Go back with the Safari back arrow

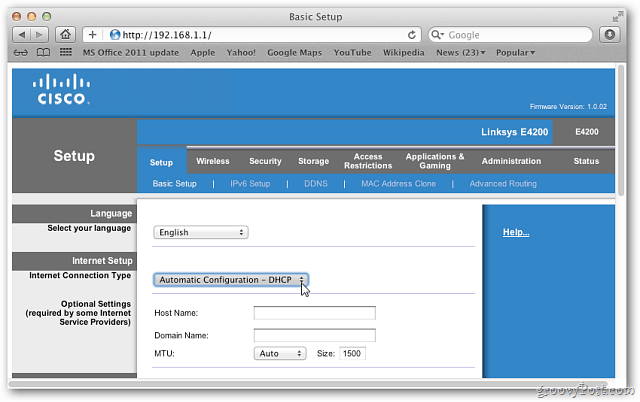(22, 35)
